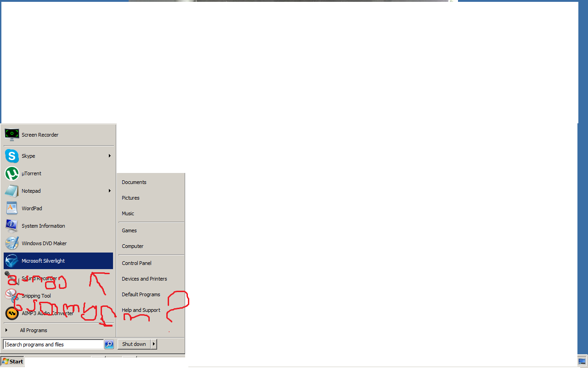Select the highlighted Microsoft Silverlight label
The width and height of the screenshot is (588, 368).
point(43,261)
